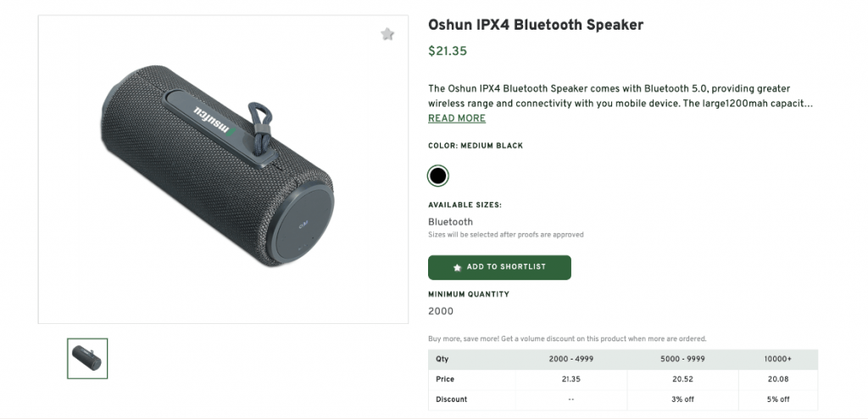Viewport: 868px width, 419px height.
Task: Click the 5000 - 9999 quantity column header
Action: 682,359
